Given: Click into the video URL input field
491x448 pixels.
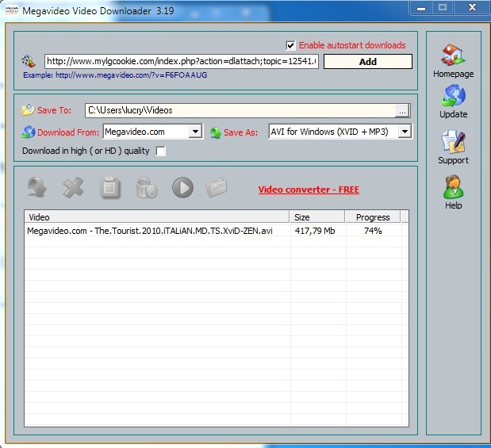Looking at the screenshot, I should point(182,61).
